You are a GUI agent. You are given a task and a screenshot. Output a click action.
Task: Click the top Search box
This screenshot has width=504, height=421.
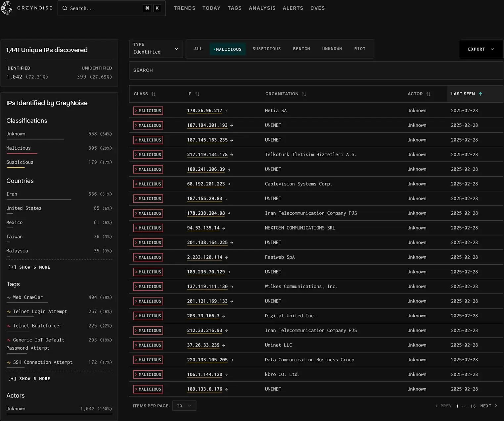[x=112, y=8]
